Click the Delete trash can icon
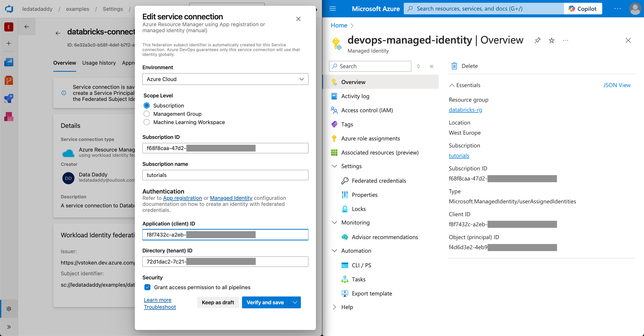The image size is (644, 336). [454, 66]
